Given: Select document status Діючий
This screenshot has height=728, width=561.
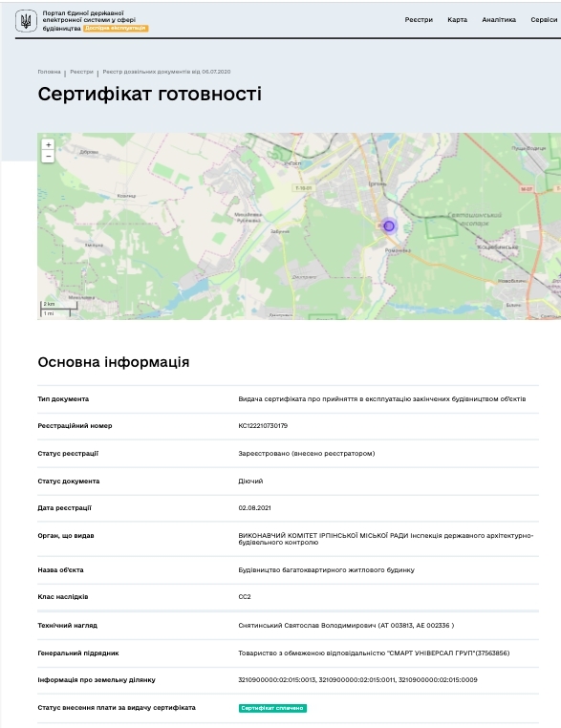Looking at the screenshot, I should point(250,481).
